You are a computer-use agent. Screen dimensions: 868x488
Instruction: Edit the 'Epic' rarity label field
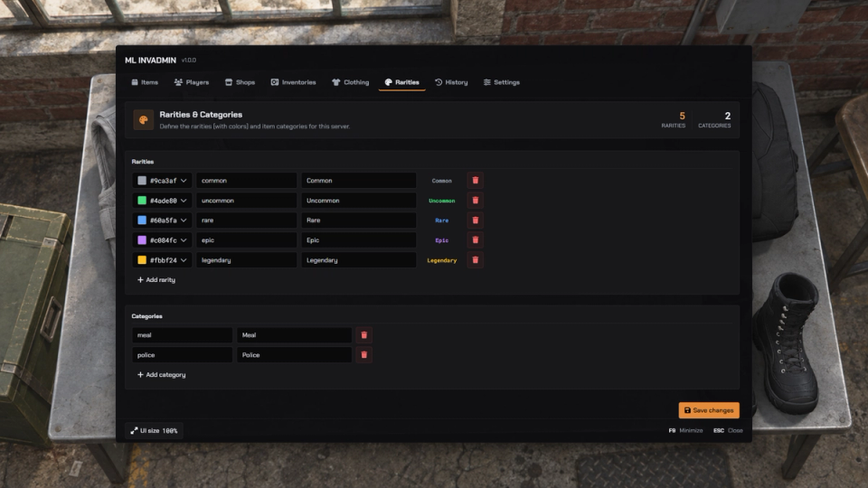click(x=359, y=240)
